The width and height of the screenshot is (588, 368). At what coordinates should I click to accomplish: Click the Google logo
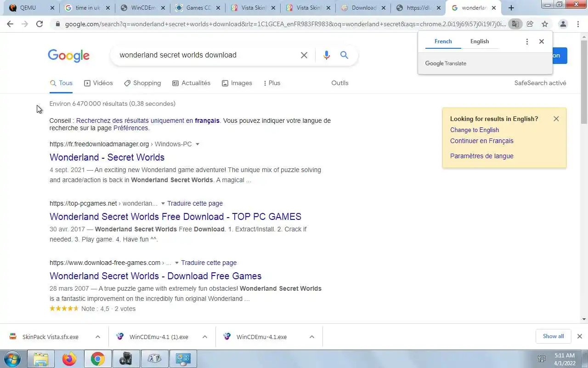tap(69, 56)
